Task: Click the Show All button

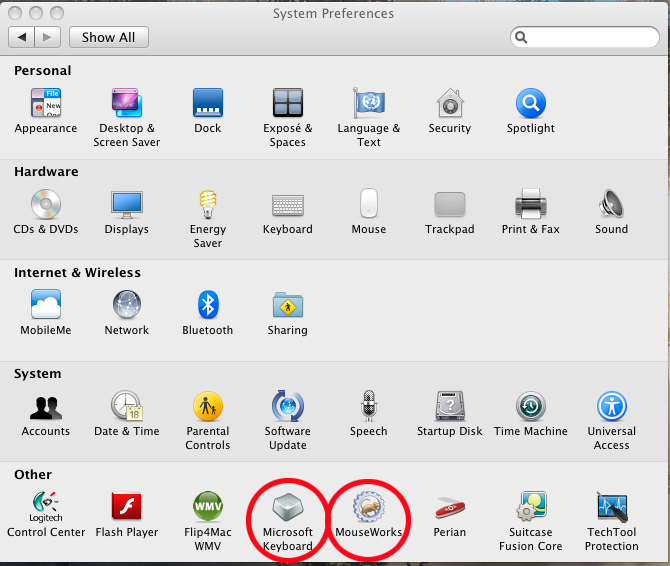Action: click(109, 37)
